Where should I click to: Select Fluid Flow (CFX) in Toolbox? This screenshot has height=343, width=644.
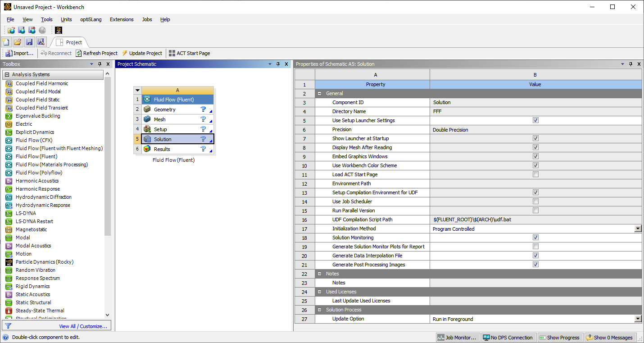pos(34,140)
